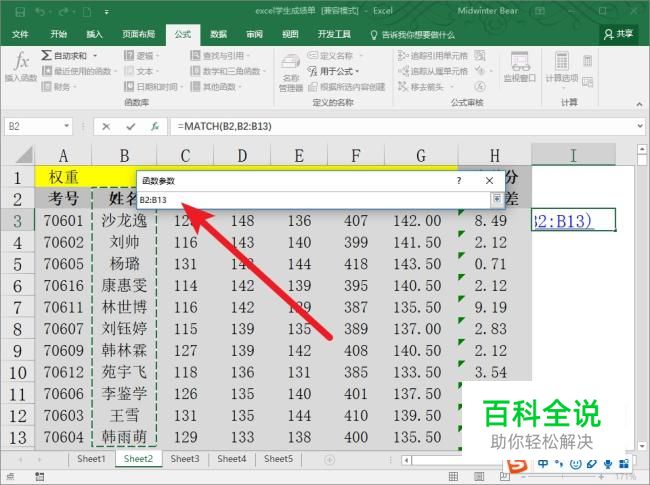Collapse the ribbon with the chevron
The width and height of the screenshot is (650, 485).
pos(639,104)
